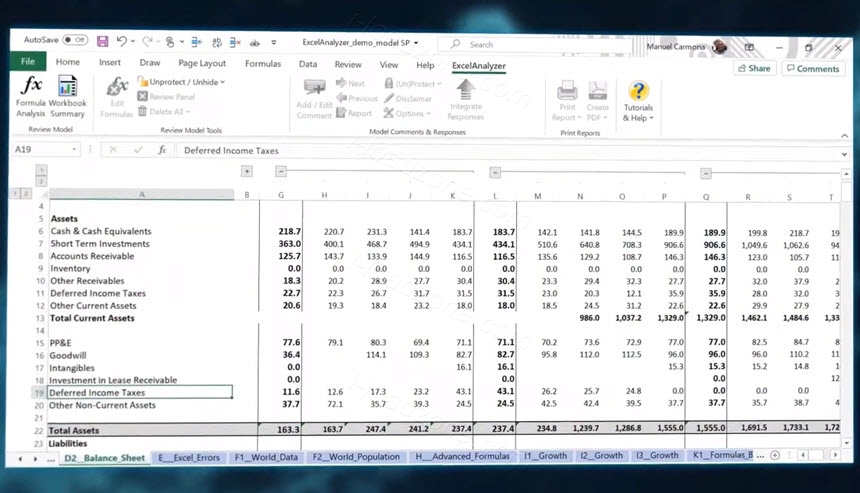Click the search magnifier icon
This screenshot has height=493, width=860.
pyautogui.click(x=455, y=44)
